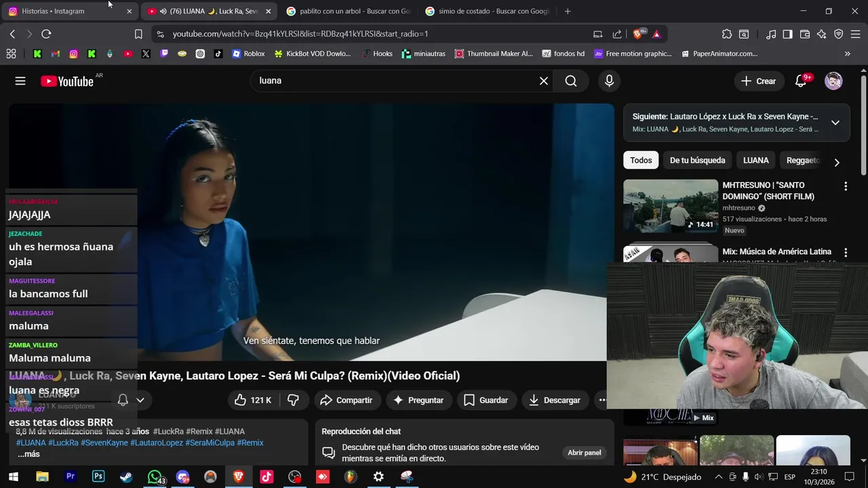Go back with the browser back arrow
This screenshot has width=868, height=488.
click(12, 34)
